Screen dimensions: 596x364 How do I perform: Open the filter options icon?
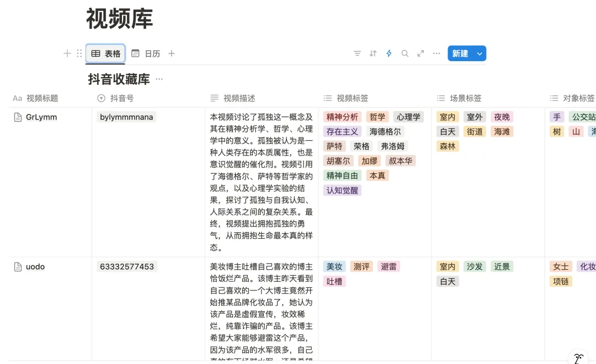coord(357,53)
